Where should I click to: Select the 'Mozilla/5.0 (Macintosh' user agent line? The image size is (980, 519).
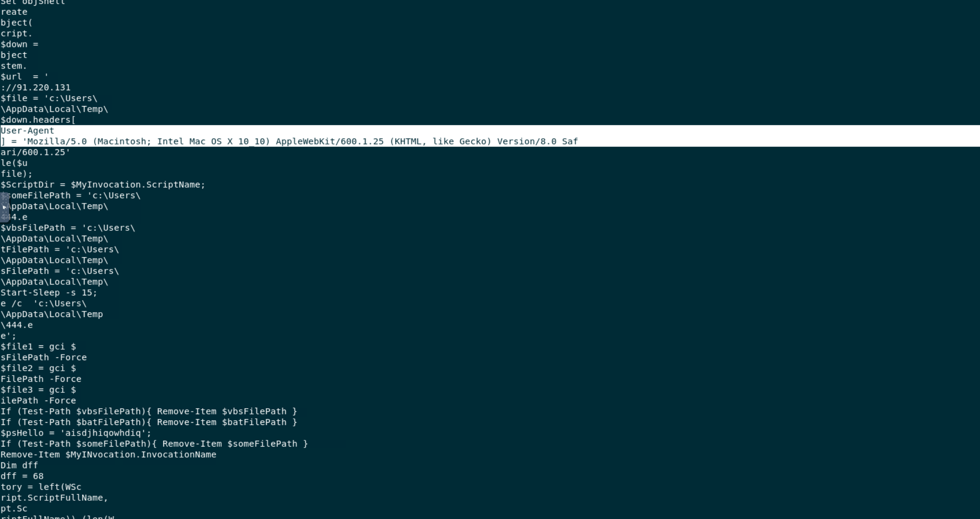[289, 142]
